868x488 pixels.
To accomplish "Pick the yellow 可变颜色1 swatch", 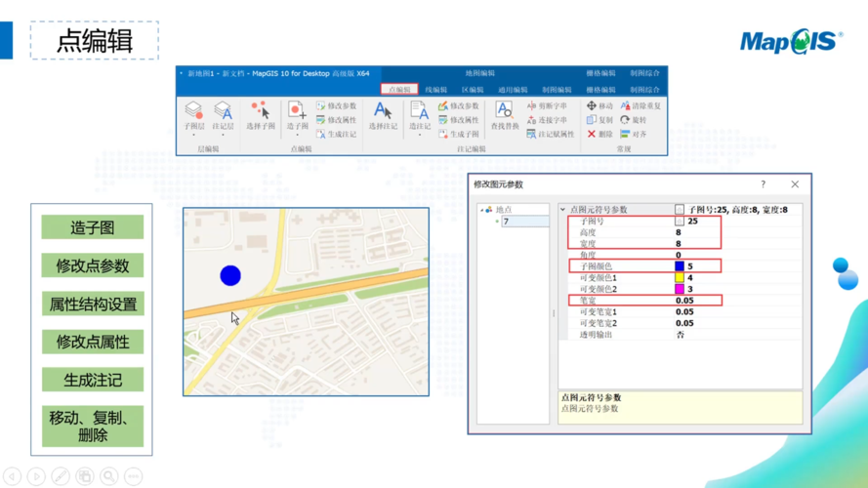I will click(680, 278).
